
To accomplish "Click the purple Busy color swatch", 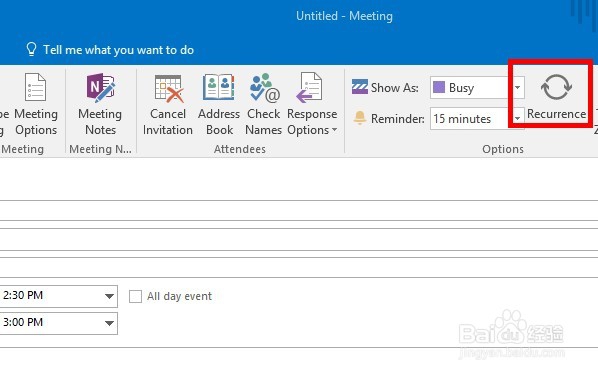I will [x=439, y=87].
